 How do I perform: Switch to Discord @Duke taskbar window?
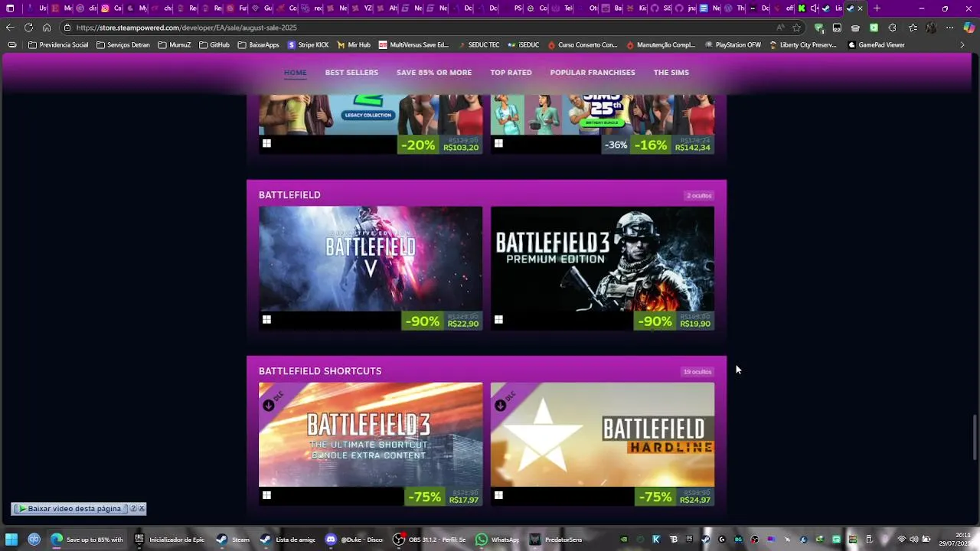point(354,540)
